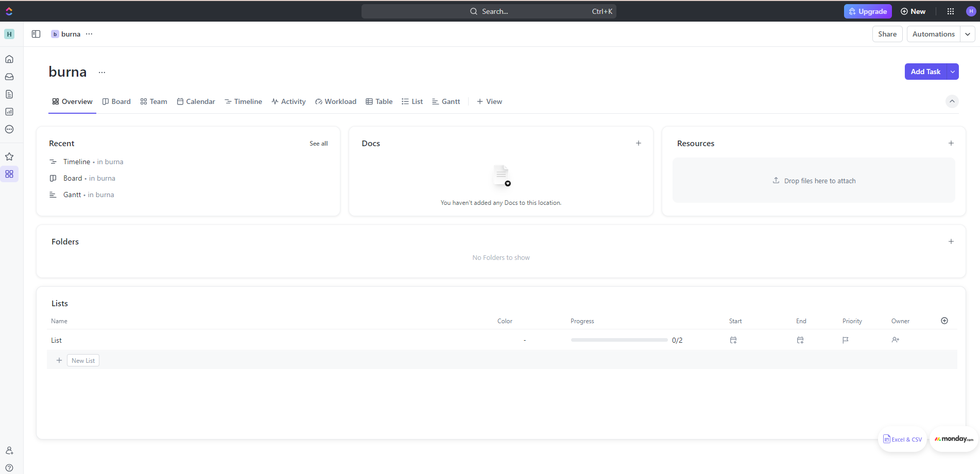Open Favorites star in the sidebar

(9, 156)
